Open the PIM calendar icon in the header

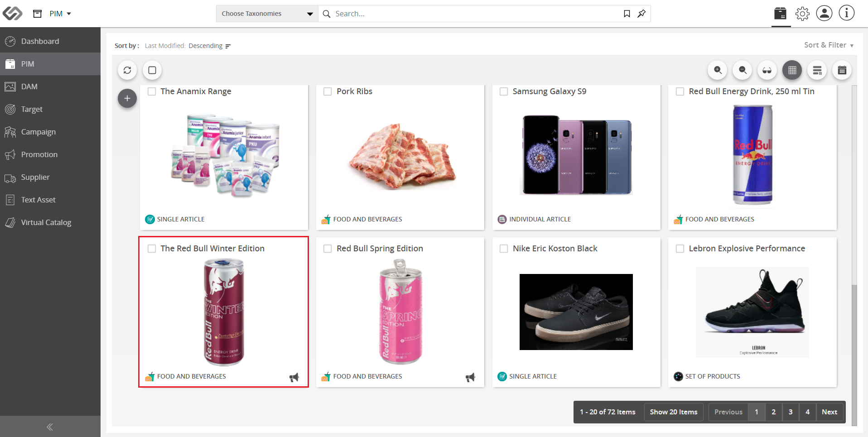[x=781, y=14]
